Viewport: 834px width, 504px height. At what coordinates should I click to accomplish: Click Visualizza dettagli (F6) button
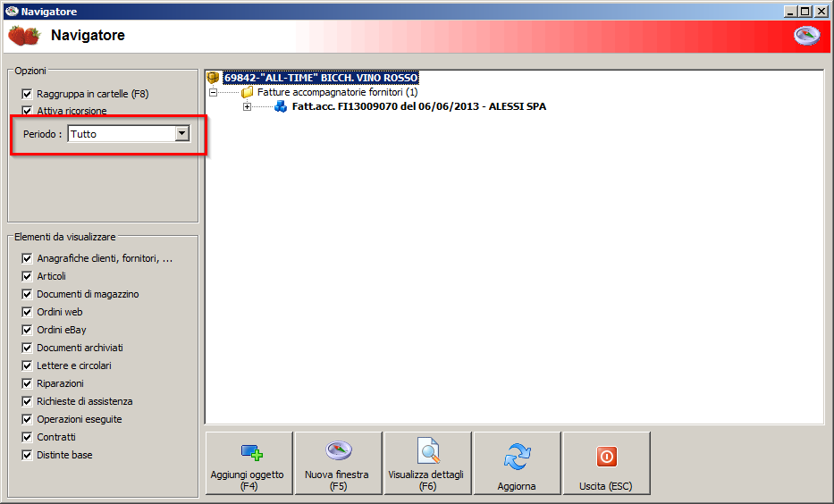point(427,463)
